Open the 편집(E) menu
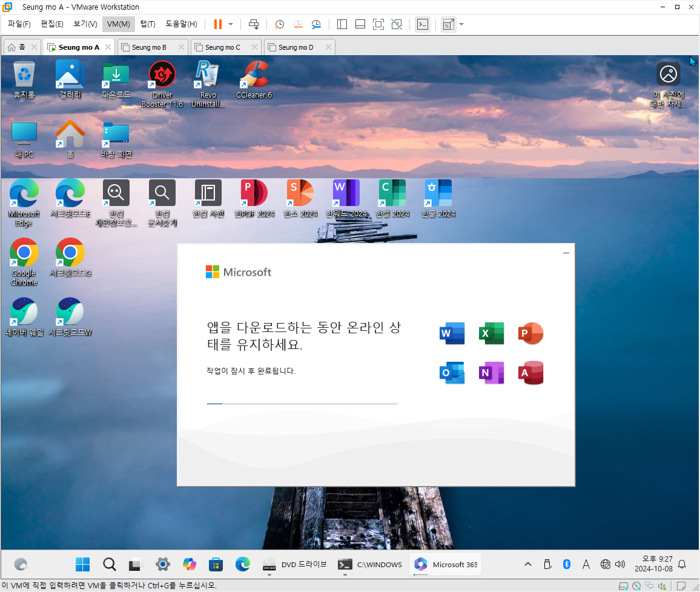The image size is (700, 592). point(52,24)
